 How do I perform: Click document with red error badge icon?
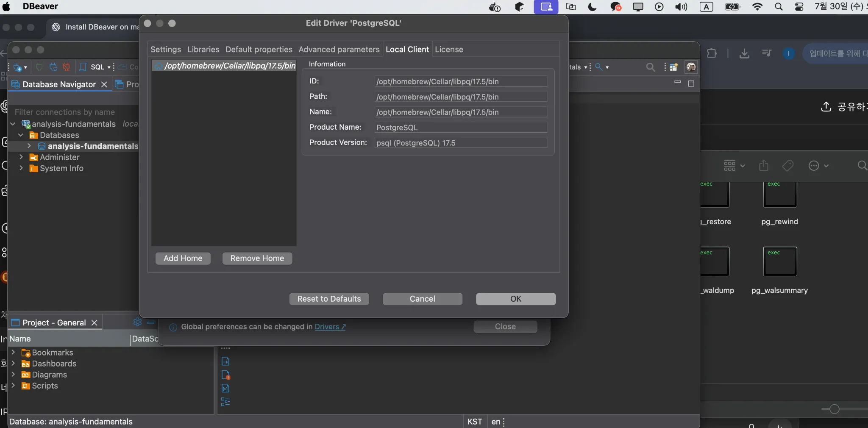225,375
